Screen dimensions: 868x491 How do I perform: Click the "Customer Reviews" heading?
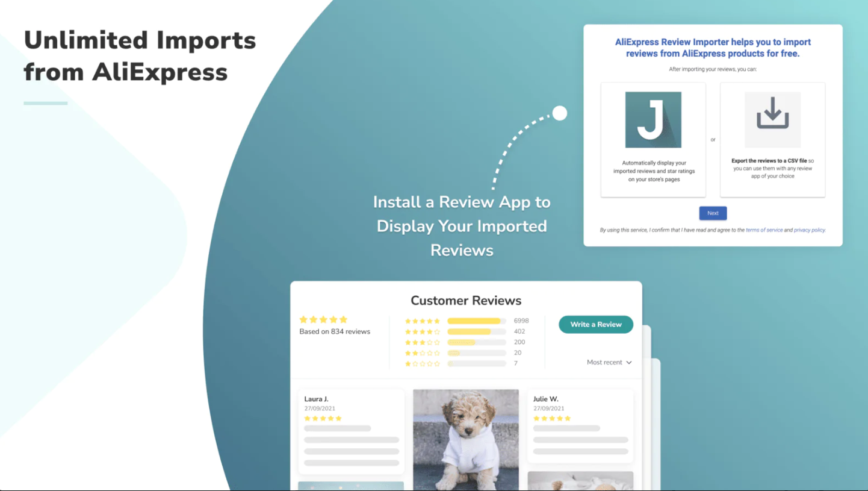click(x=466, y=301)
